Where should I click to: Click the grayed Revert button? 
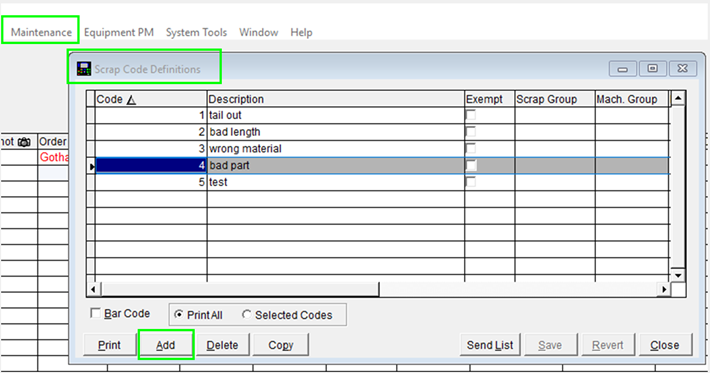pyautogui.click(x=608, y=345)
